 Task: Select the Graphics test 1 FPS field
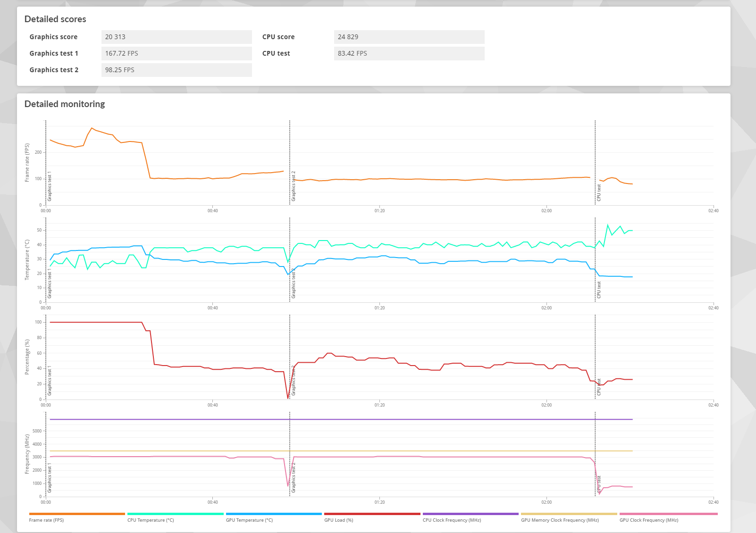coord(176,53)
